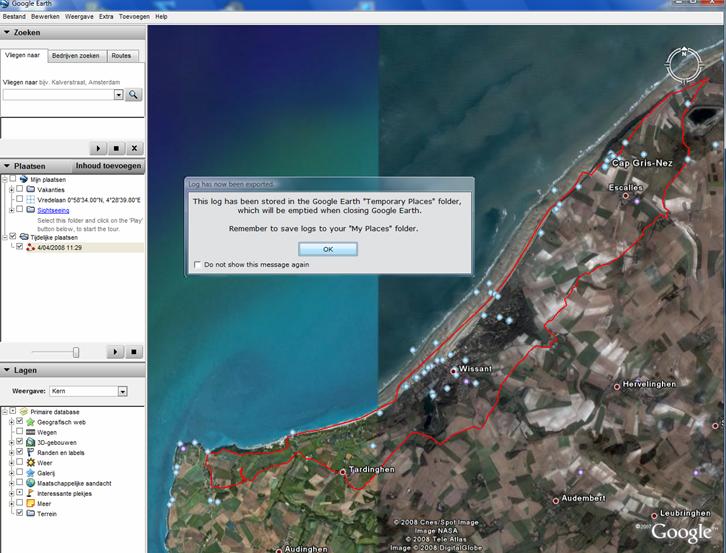Expand the Randen en labels layer
The height and width of the screenshot is (553, 726).
pos(11,453)
